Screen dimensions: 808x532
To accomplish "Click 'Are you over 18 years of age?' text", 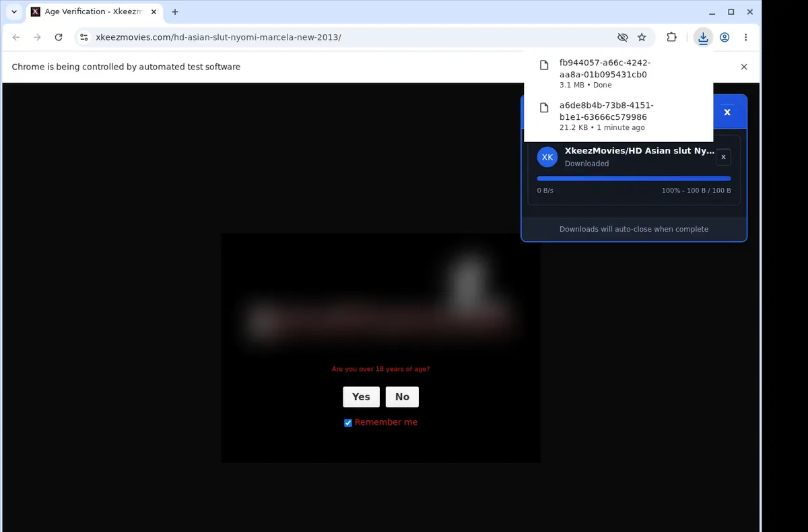I will pos(380,369).
